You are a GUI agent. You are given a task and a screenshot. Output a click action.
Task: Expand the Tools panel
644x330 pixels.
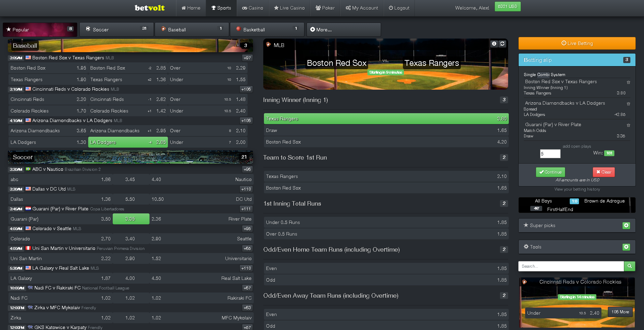tap(626, 247)
